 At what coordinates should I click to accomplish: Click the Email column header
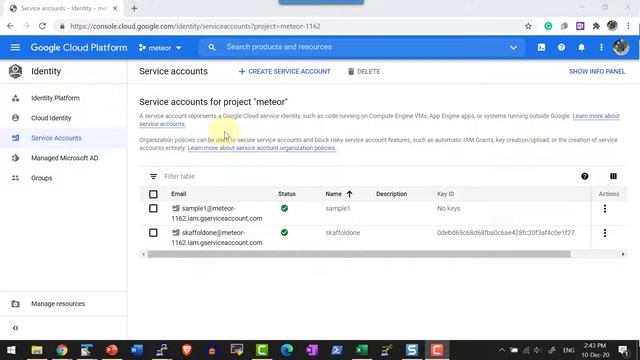click(x=178, y=194)
